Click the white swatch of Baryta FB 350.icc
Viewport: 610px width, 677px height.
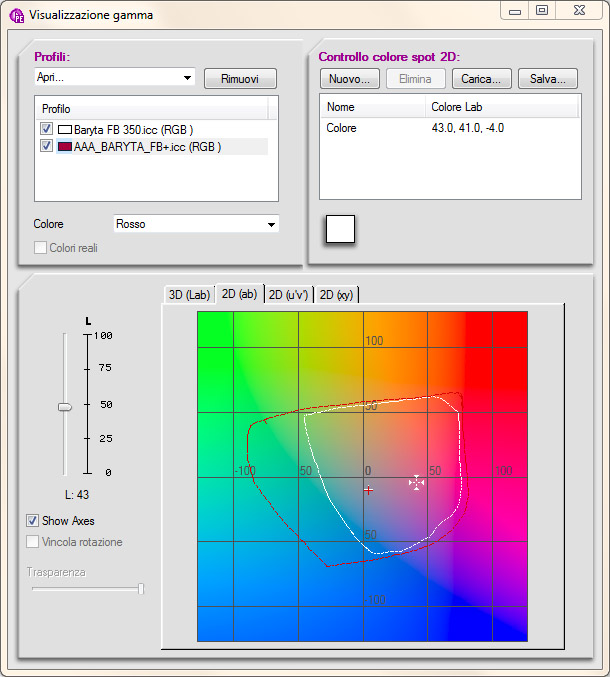tap(65, 129)
